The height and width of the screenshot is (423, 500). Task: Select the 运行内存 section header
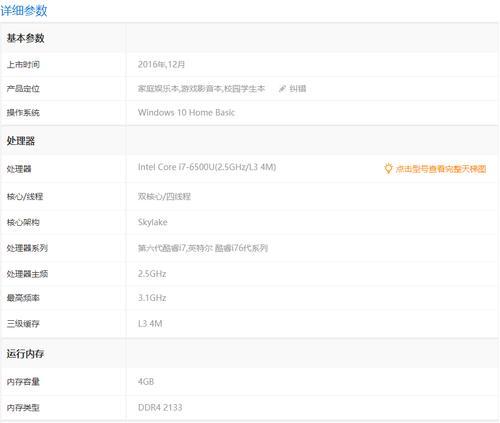tap(25, 354)
